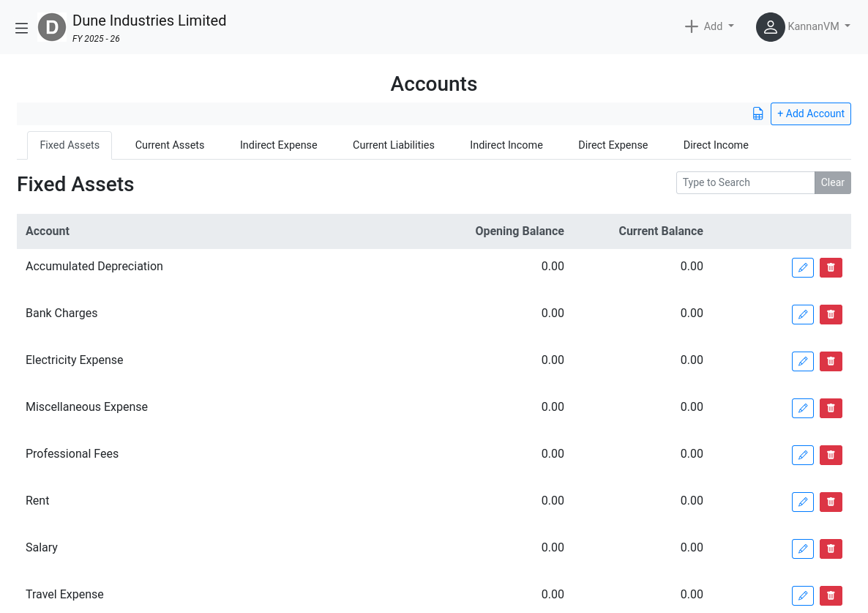
Task: Edit the Miscellaneous Expense account
Action: [x=803, y=408]
